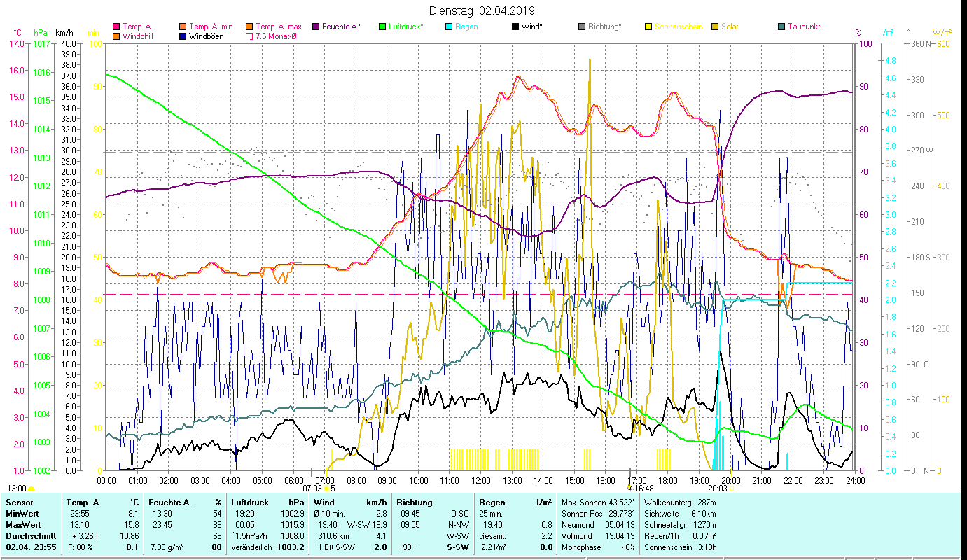
Task: Click the 16:48 marker below the time axis
Action: coord(643,488)
